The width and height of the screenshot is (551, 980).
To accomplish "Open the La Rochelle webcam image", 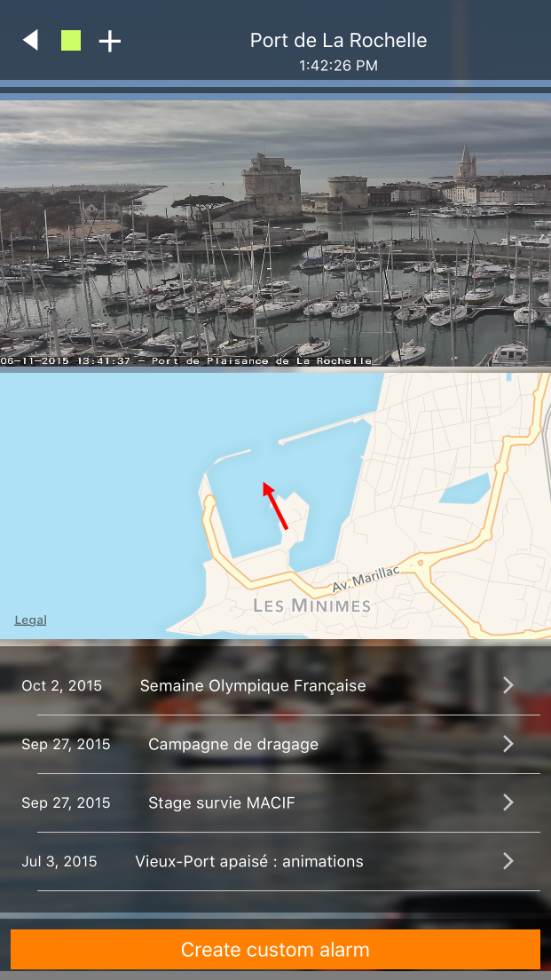I will 275,233.
